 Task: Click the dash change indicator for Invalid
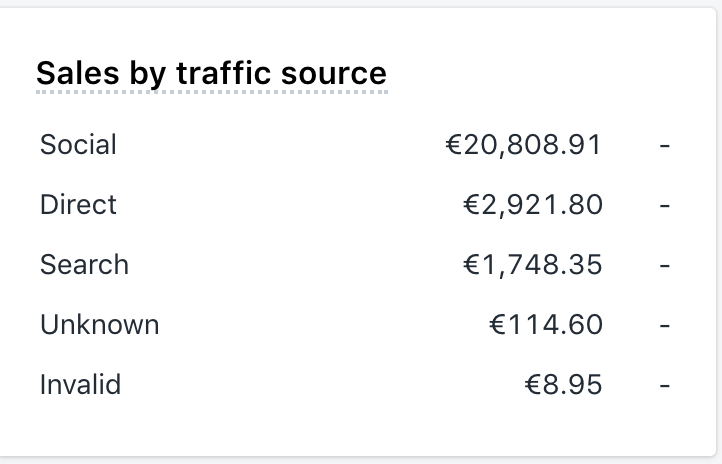(664, 385)
